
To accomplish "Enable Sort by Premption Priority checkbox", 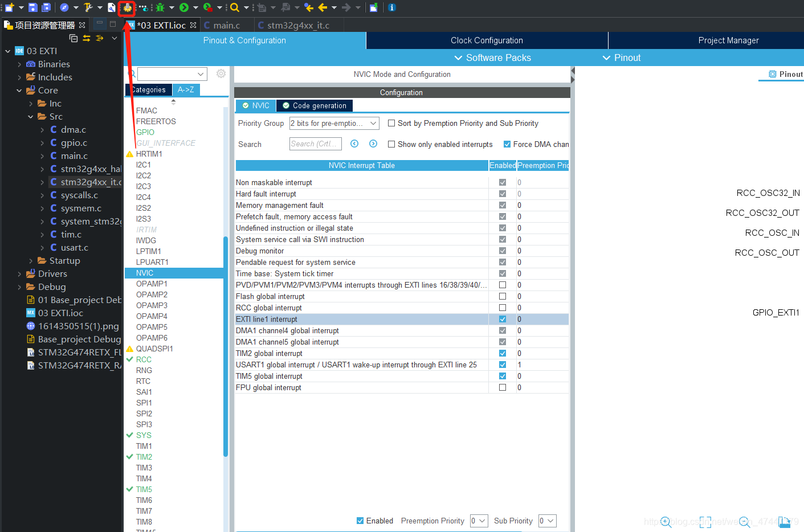I will [x=391, y=123].
